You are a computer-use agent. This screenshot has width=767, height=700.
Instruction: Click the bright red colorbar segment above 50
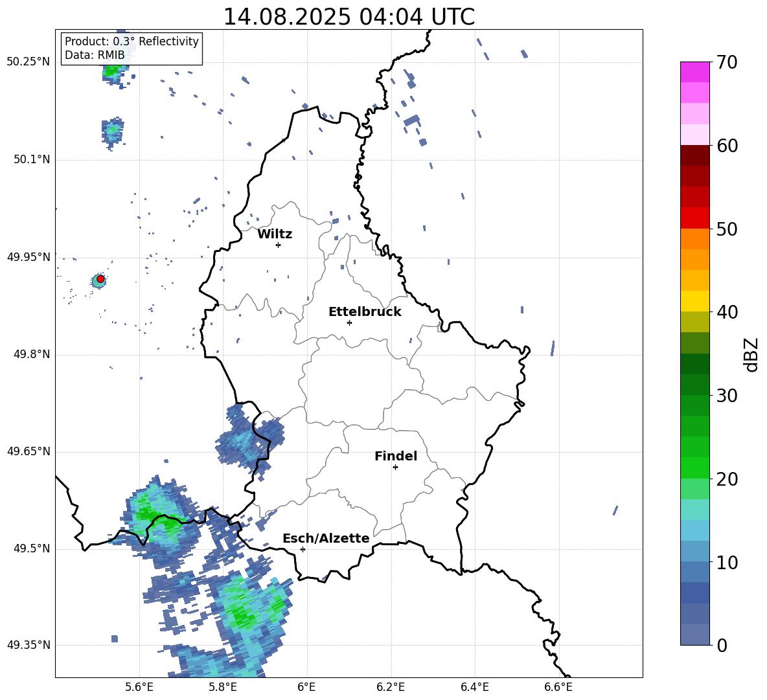click(694, 218)
